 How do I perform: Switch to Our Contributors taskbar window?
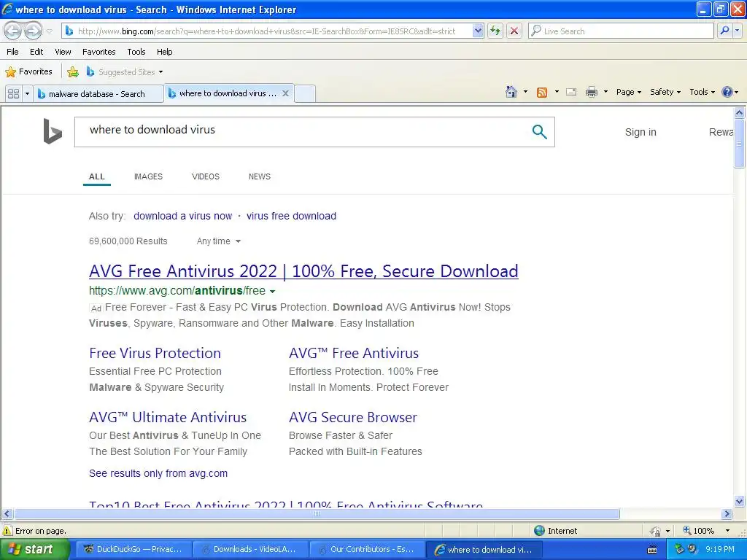click(x=367, y=550)
